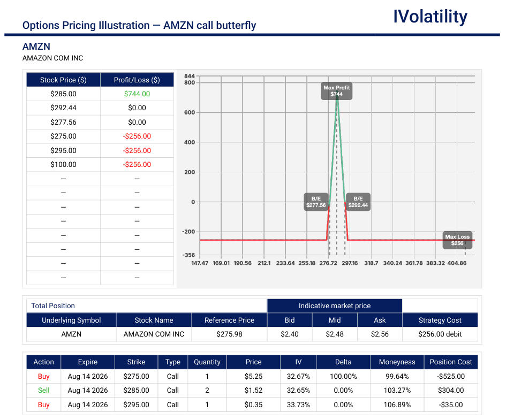The image size is (506, 420).
Task: Click the $5.25 option price
Action: coord(253,377)
